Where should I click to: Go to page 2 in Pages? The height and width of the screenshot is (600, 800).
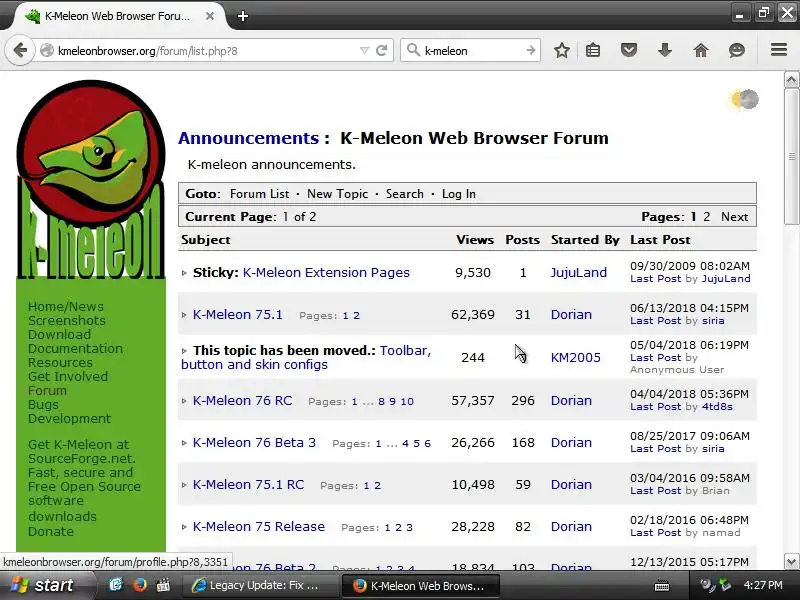pyautogui.click(x=707, y=217)
